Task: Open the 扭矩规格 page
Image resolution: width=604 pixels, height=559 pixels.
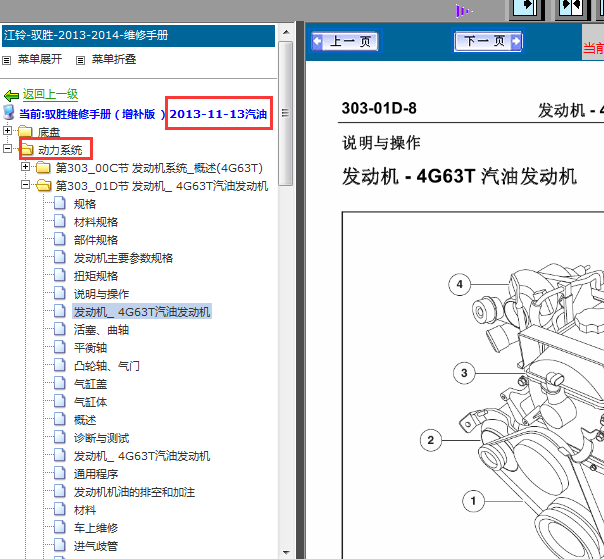Action: (96, 276)
